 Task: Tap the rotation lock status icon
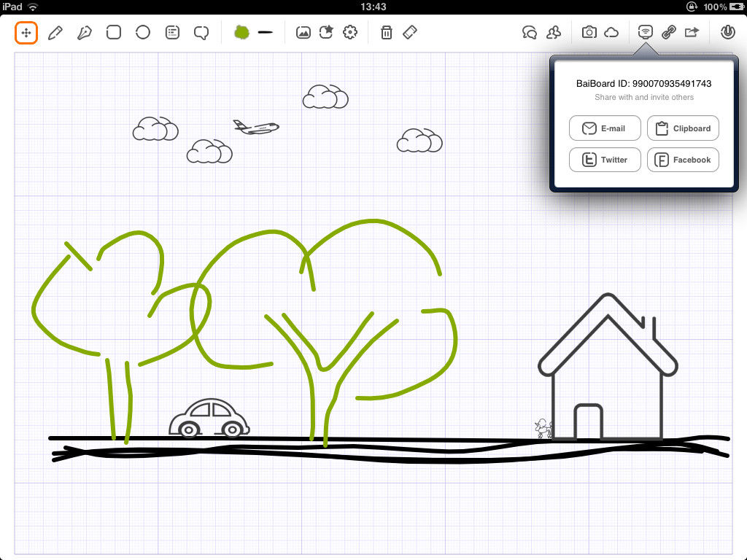point(692,7)
